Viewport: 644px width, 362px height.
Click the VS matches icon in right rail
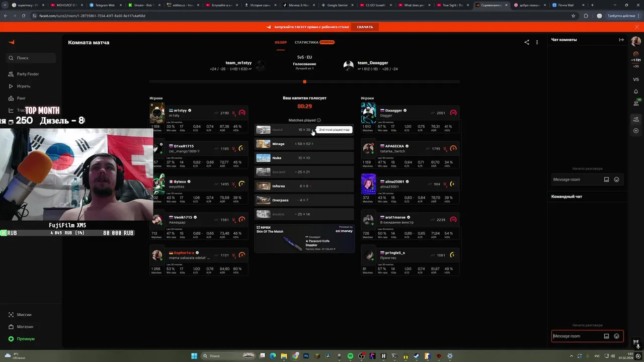(x=636, y=79)
